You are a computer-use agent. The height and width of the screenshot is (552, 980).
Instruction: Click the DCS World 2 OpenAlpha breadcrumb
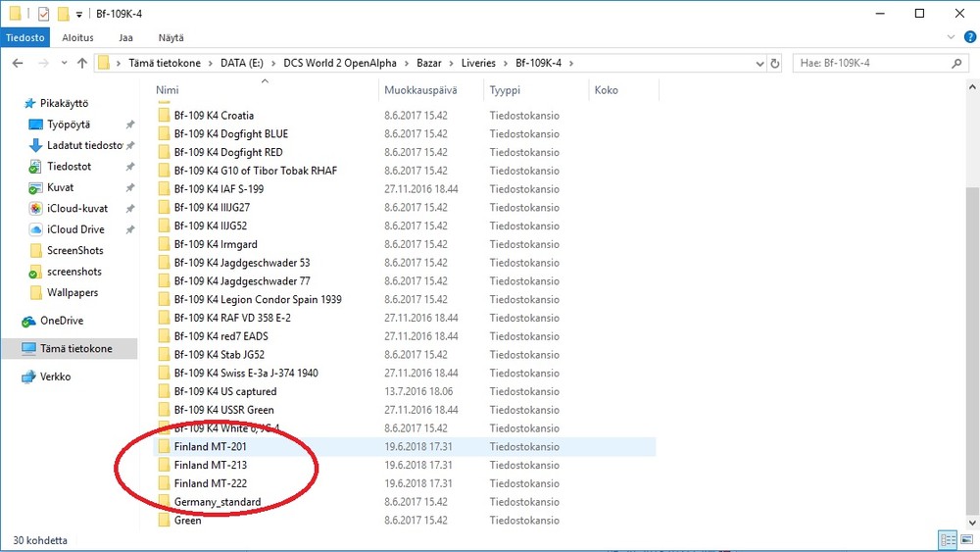click(x=340, y=63)
